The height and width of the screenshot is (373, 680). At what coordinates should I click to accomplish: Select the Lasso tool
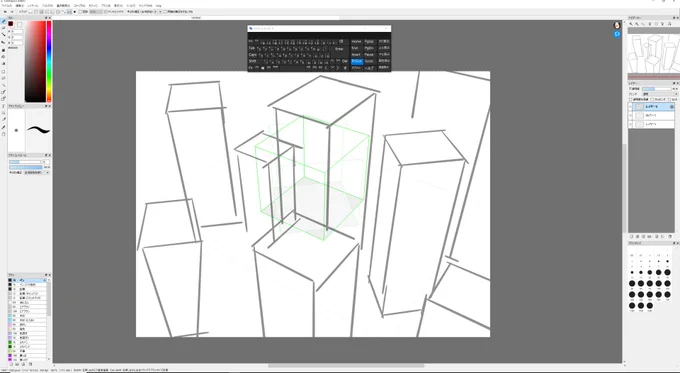click(3, 79)
